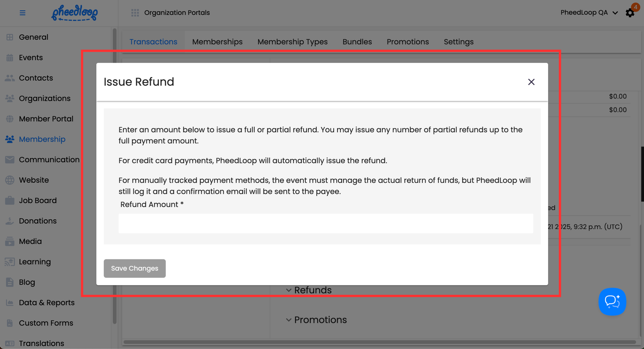
Task: Collapse the Promotions section chevron
Action: pyautogui.click(x=289, y=320)
